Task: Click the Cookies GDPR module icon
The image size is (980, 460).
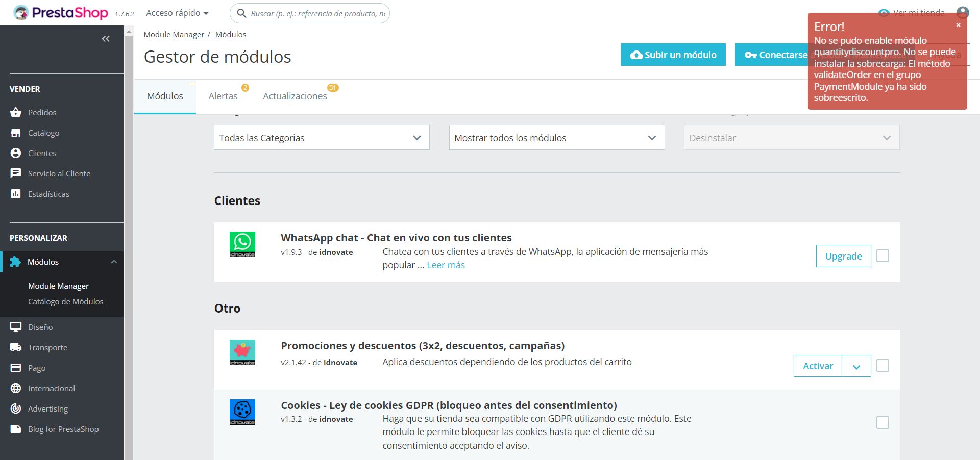Action: coord(242,412)
